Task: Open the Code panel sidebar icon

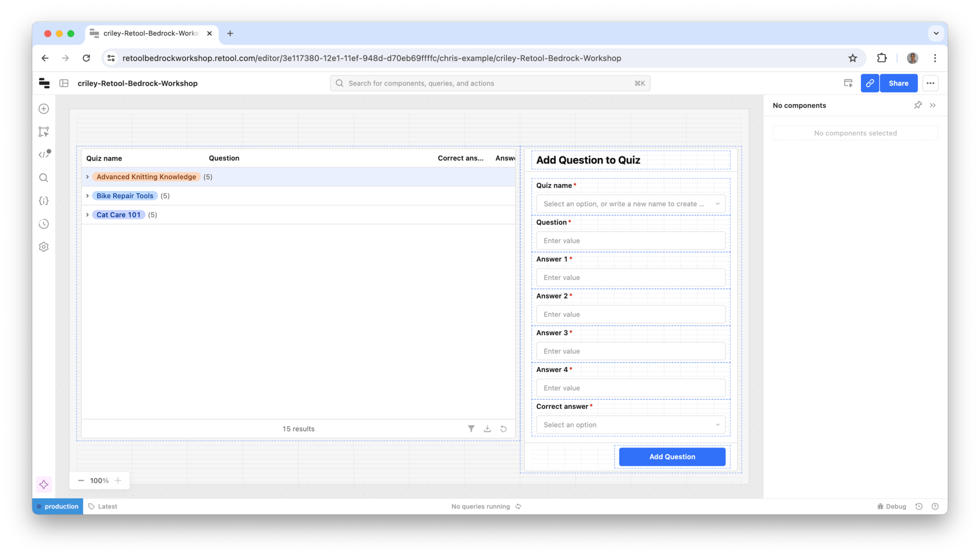Action: [44, 155]
